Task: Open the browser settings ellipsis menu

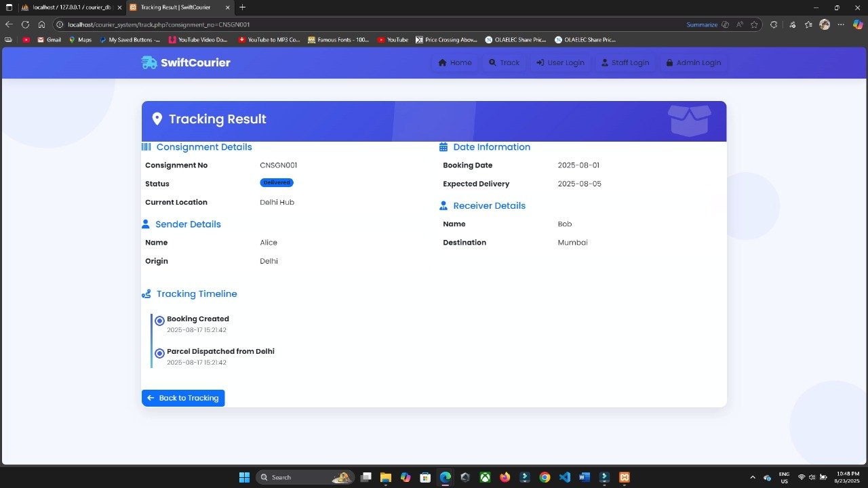Action: [x=841, y=24]
